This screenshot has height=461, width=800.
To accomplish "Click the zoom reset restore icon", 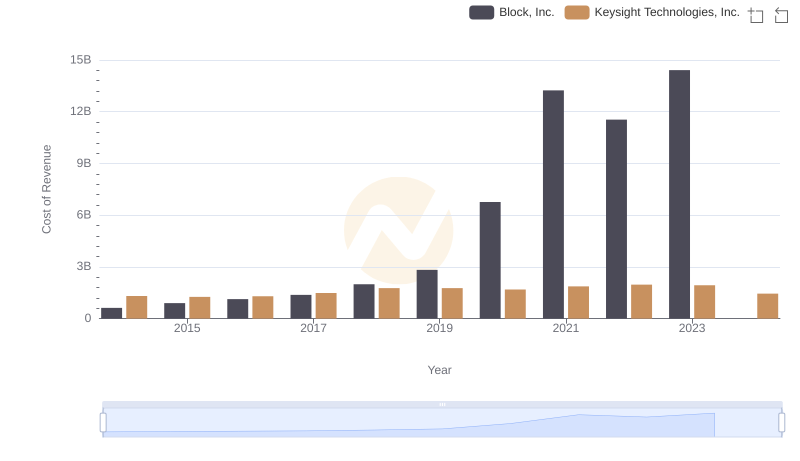I will [x=781, y=15].
